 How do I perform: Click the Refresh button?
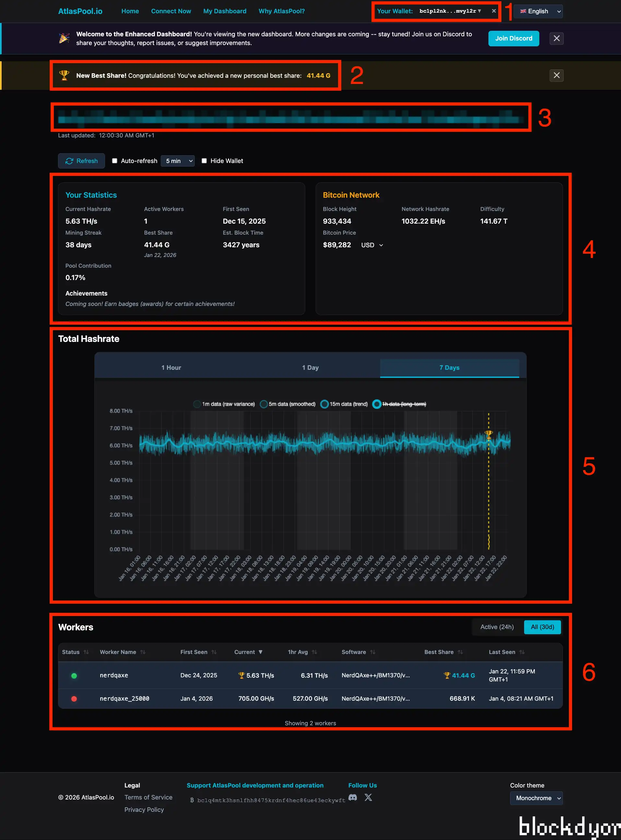(x=81, y=160)
